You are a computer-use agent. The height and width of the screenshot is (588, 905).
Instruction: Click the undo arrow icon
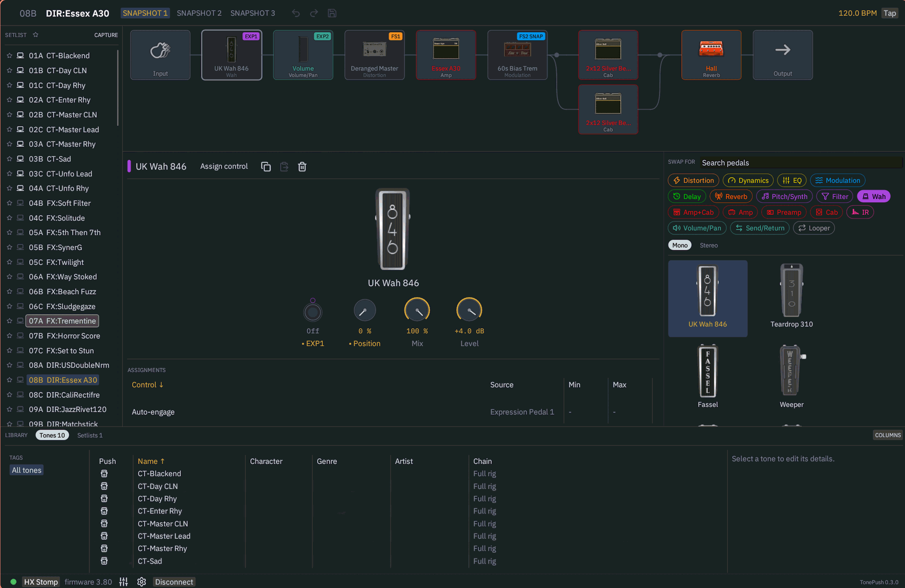[x=296, y=13]
